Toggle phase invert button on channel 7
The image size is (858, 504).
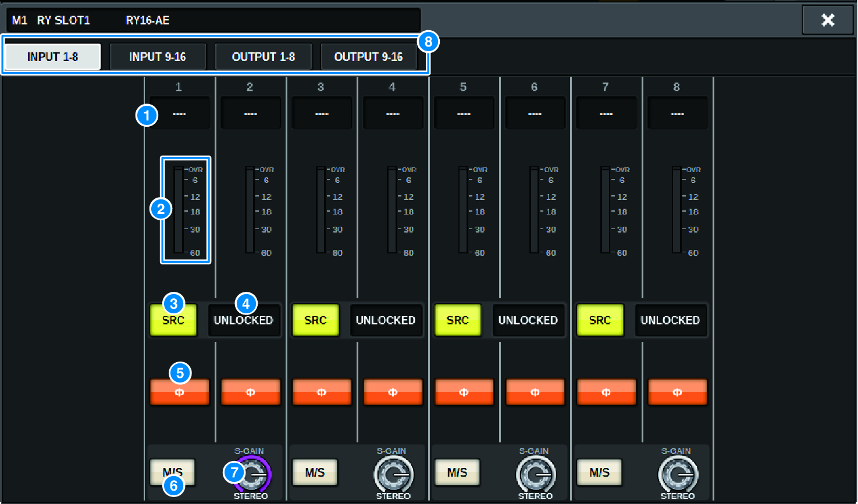point(606,392)
